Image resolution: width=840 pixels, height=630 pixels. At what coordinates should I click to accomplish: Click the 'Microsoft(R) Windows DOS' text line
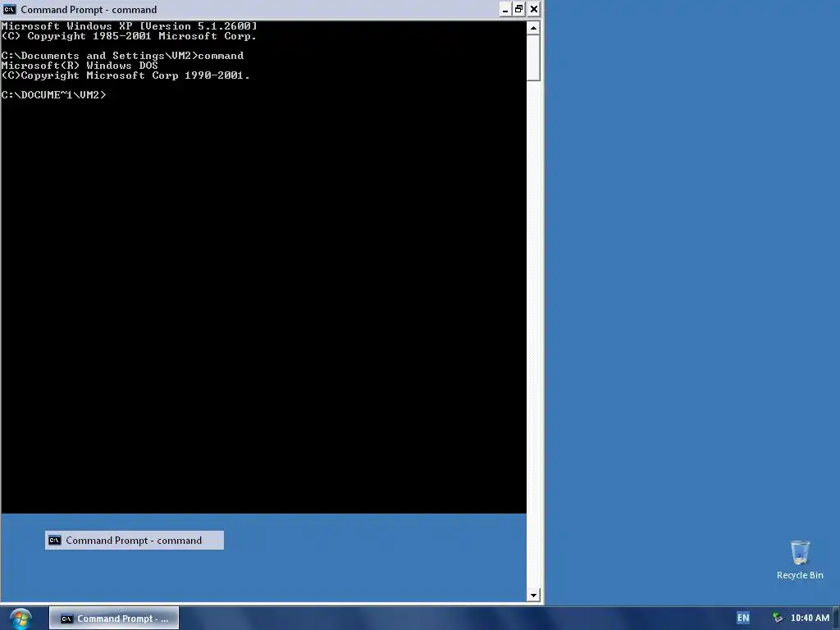[x=80, y=66]
